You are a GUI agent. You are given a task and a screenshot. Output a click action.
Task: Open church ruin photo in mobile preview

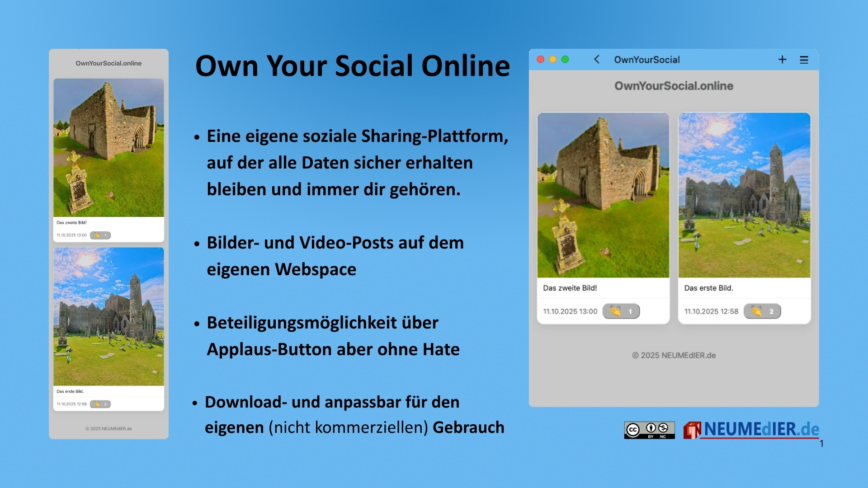coord(108,148)
